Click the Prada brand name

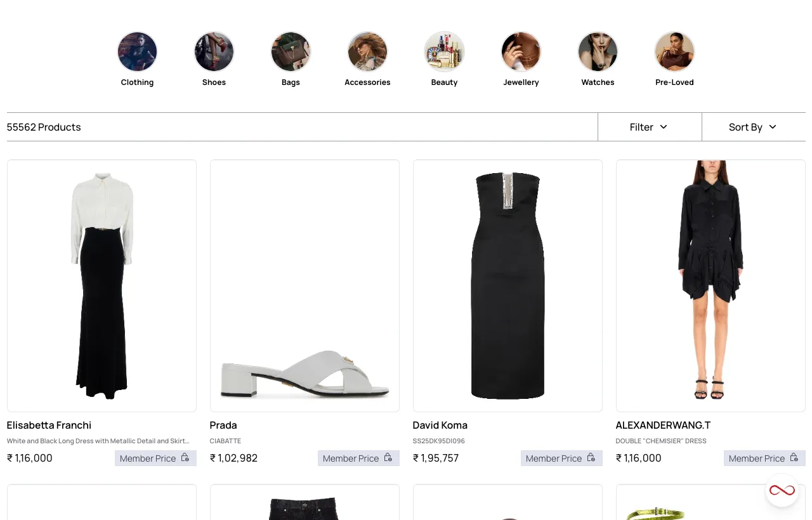[x=223, y=425]
